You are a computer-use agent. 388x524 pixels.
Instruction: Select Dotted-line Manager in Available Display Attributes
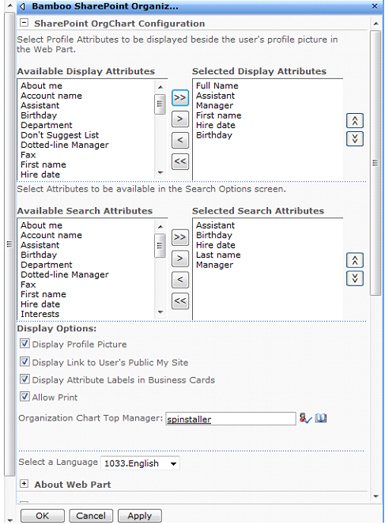(x=64, y=145)
